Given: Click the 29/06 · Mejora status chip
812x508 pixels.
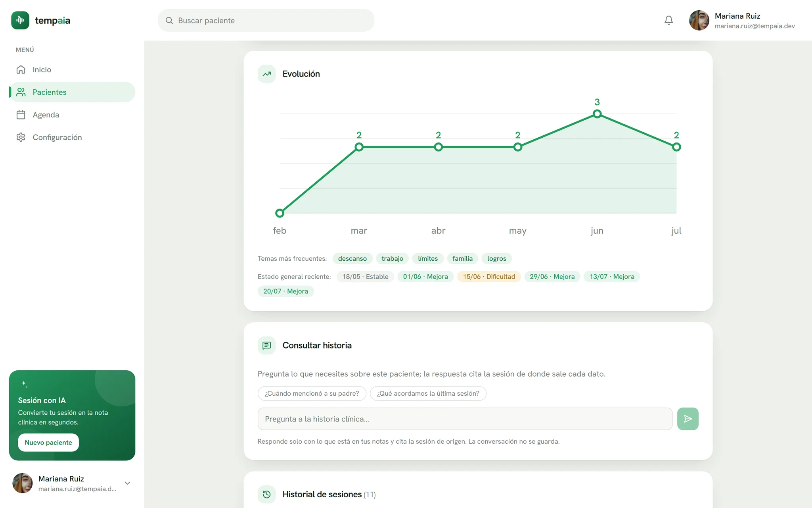Looking at the screenshot, I should coord(552,277).
